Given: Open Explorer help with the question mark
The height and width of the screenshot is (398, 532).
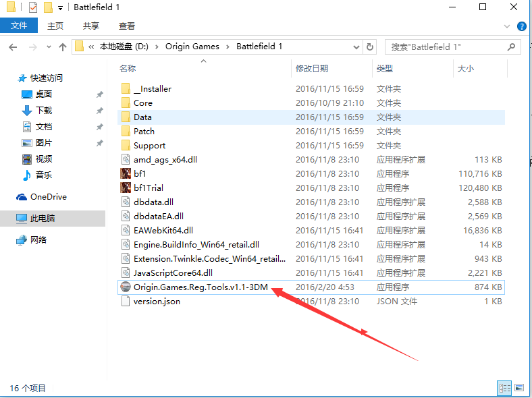Looking at the screenshot, I should [x=521, y=26].
